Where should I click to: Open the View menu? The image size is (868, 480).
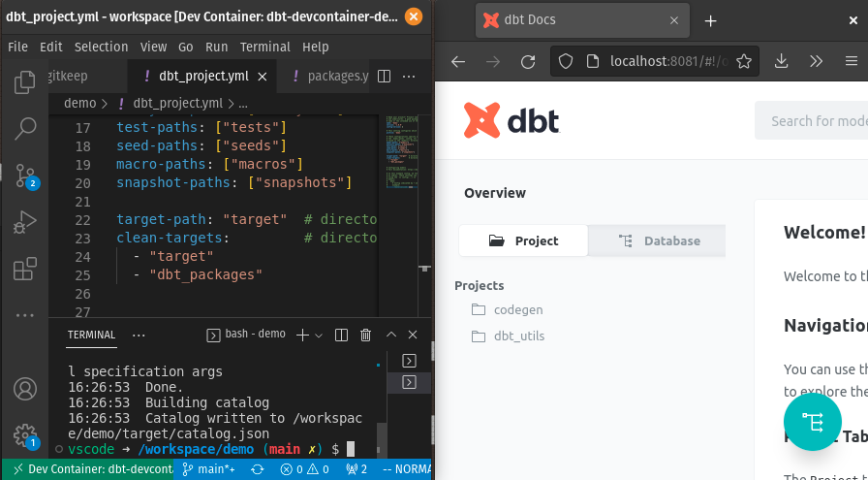(153, 48)
